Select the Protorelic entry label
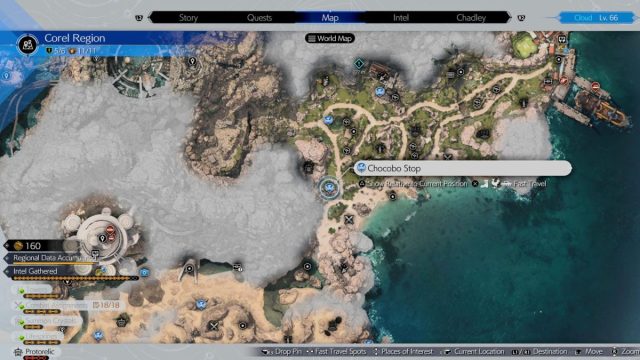The image size is (640, 360). (40, 351)
